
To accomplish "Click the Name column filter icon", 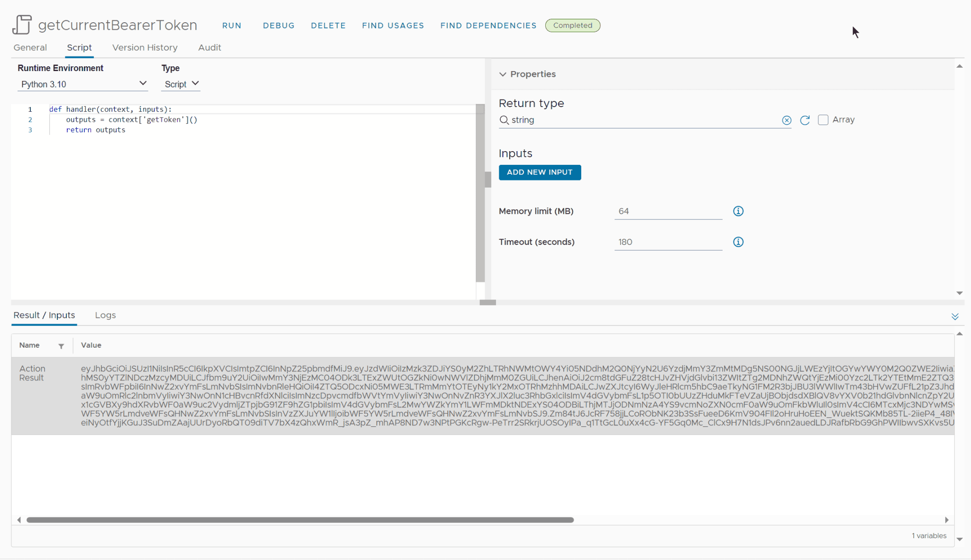I will tap(61, 346).
